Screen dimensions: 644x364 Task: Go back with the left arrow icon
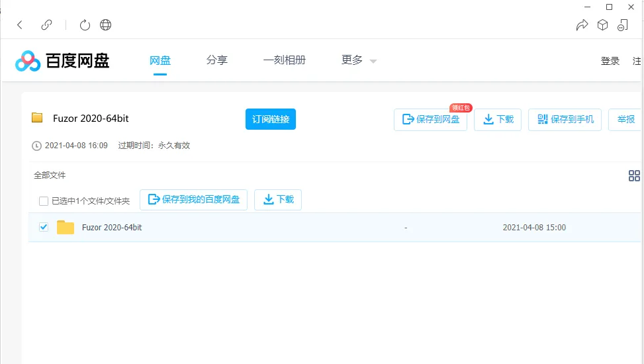(x=20, y=25)
